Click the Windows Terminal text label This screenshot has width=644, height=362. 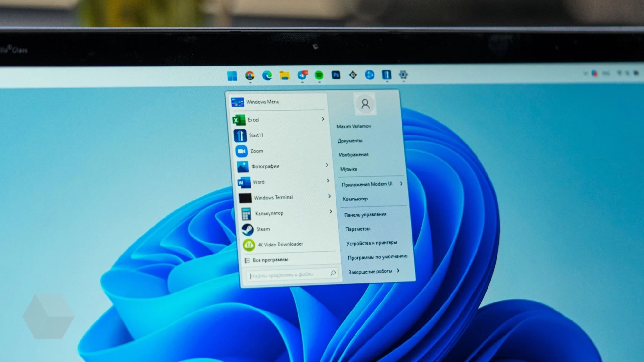point(273,197)
